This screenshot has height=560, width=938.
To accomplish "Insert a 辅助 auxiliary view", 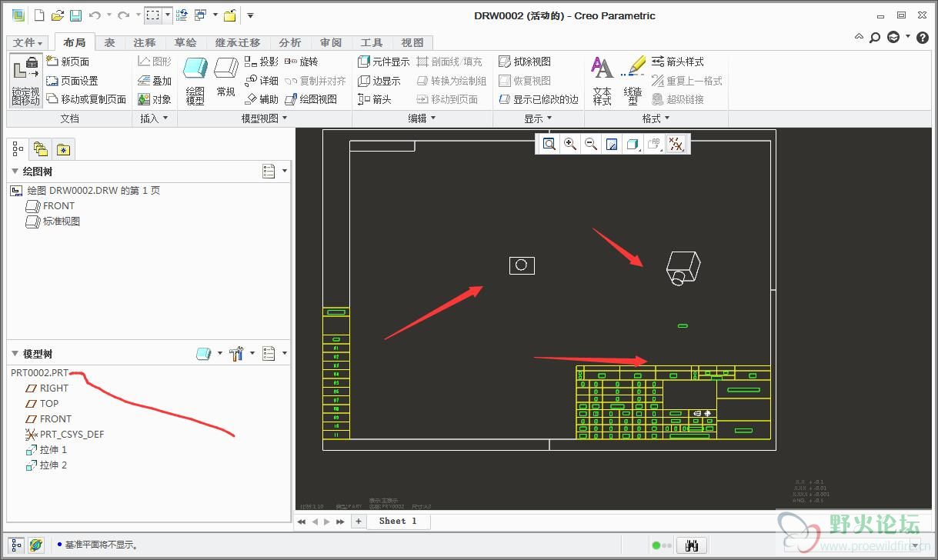I will (262, 99).
